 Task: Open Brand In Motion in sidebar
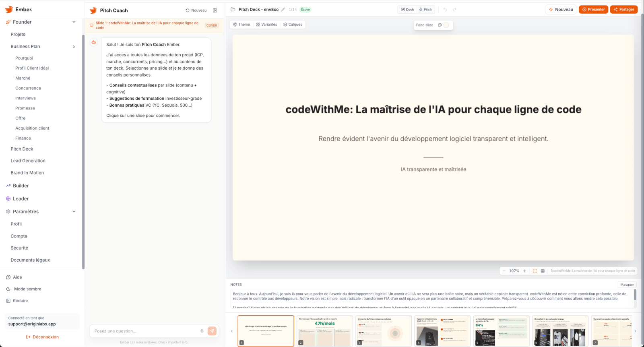point(27,173)
